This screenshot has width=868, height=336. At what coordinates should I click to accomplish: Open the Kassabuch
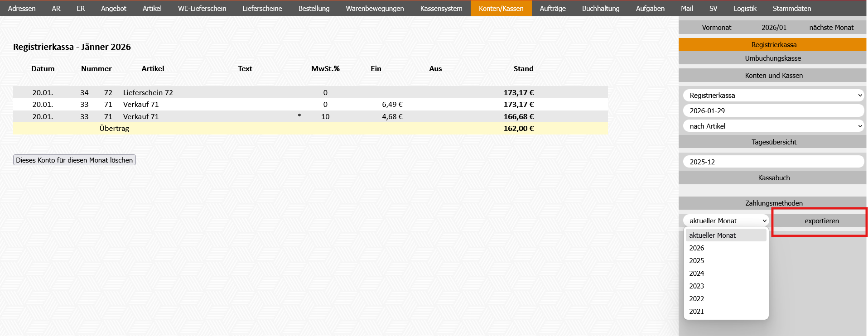[x=773, y=178]
